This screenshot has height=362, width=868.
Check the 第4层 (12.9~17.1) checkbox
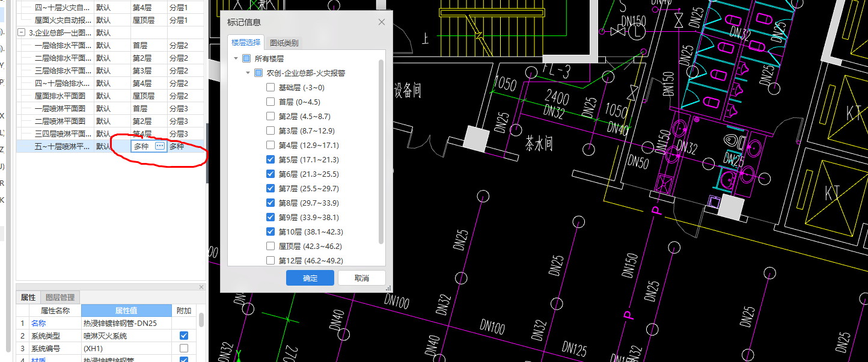point(270,146)
